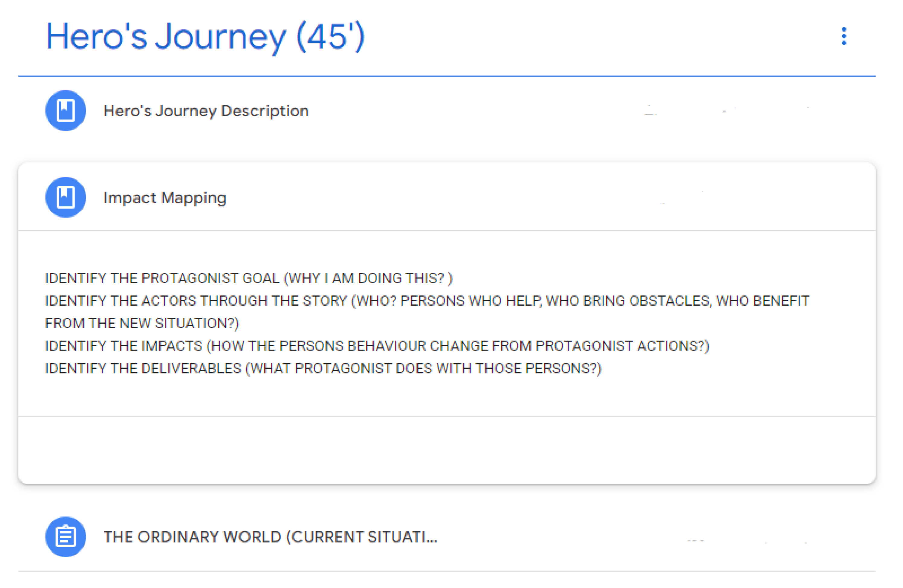Open THE ORDINARY WORLD assignment title
Image resolution: width=903 pixels, height=588 pixels.
(270, 537)
